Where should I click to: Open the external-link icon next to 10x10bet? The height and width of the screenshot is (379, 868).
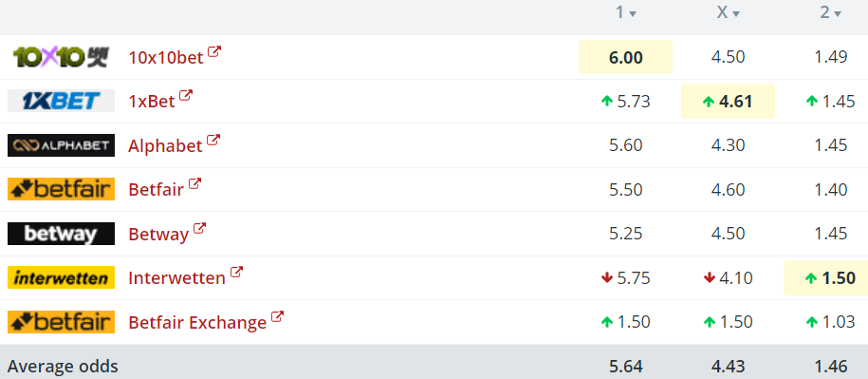(x=214, y=52)
